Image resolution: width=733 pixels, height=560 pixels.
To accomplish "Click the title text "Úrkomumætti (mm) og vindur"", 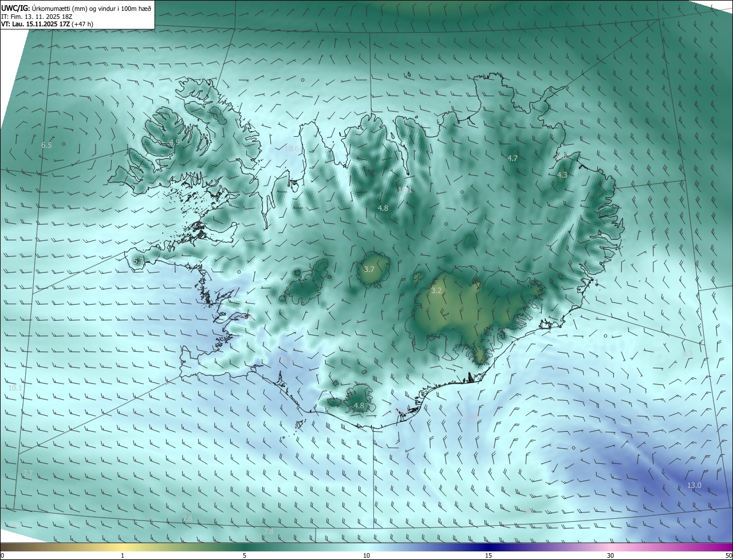I will 73,7.
